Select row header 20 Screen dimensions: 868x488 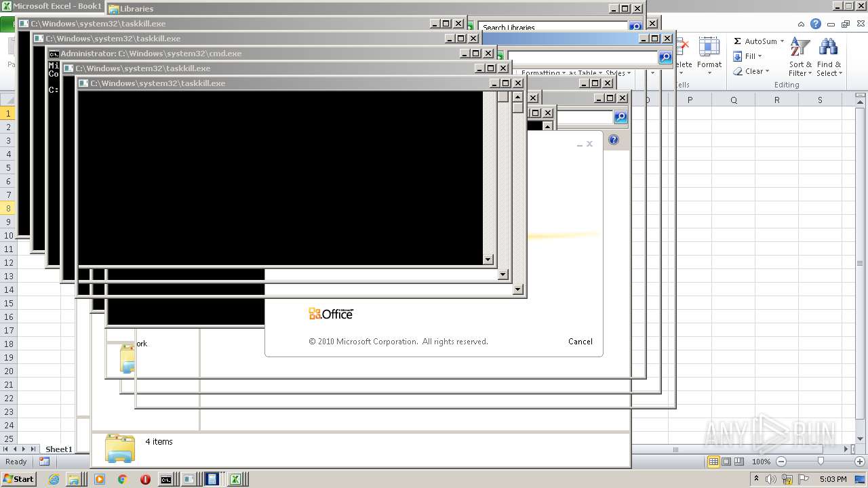(x=8, y=371)
